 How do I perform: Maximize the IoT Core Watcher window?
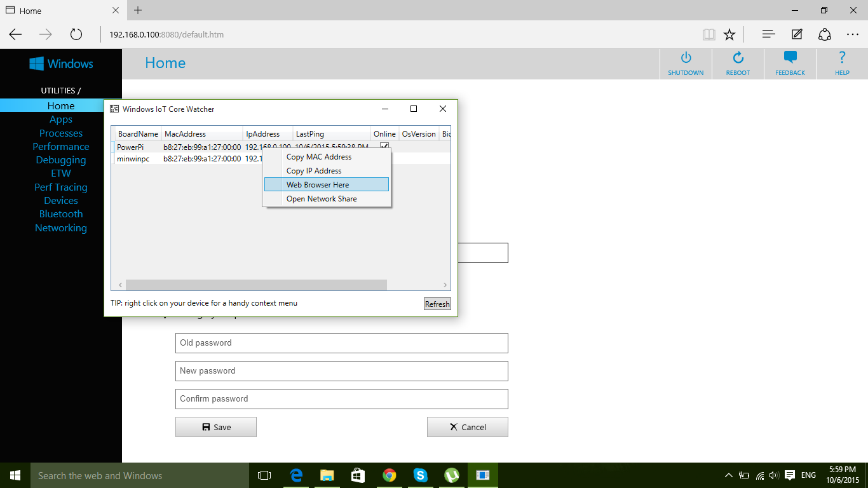[414, 109]
